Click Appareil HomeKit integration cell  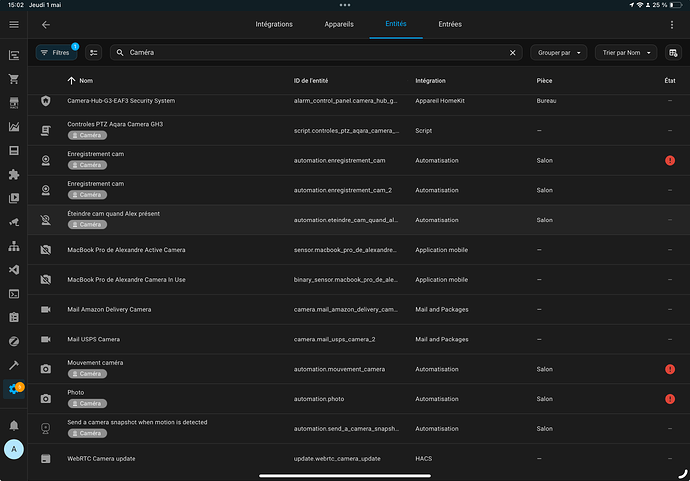click(440, 101)
